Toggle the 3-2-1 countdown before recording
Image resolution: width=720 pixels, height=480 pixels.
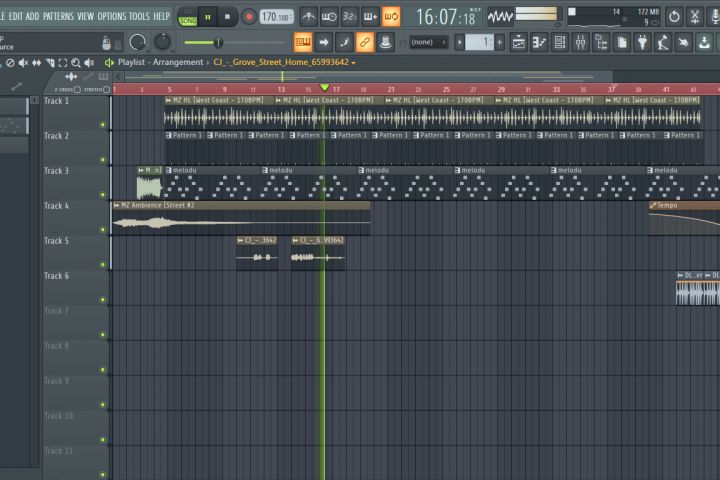coord(349,17)
